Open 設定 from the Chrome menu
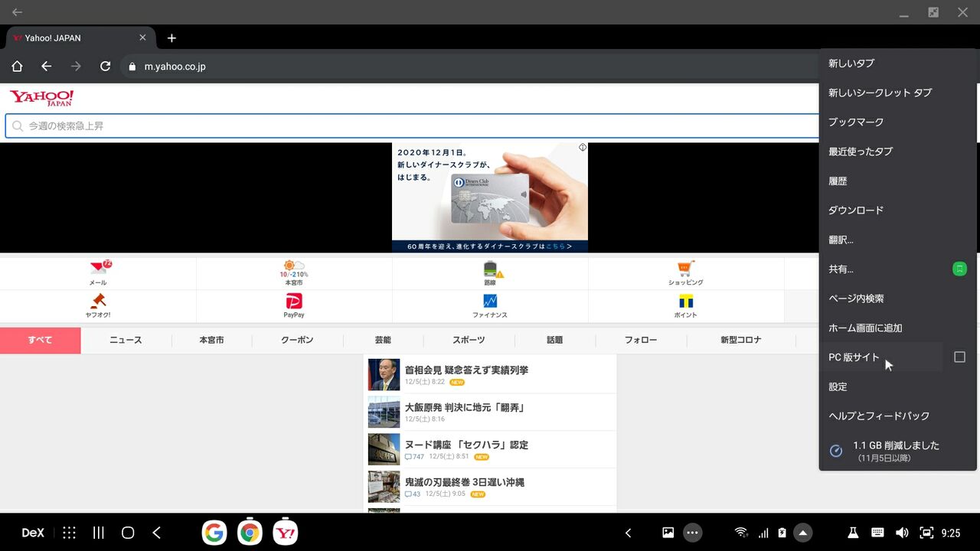This screenshot has width=980, height=551. tap(897, 387)
